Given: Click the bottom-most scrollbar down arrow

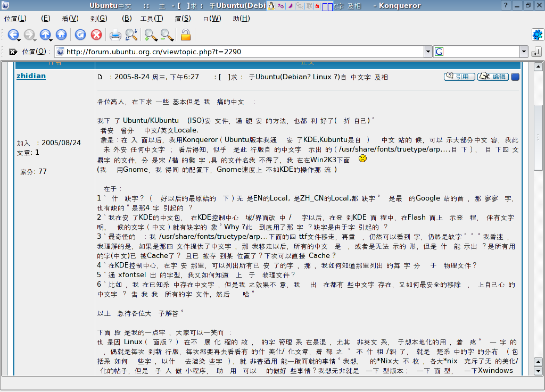Looking at the screenshot, I should tap(539, 371).
